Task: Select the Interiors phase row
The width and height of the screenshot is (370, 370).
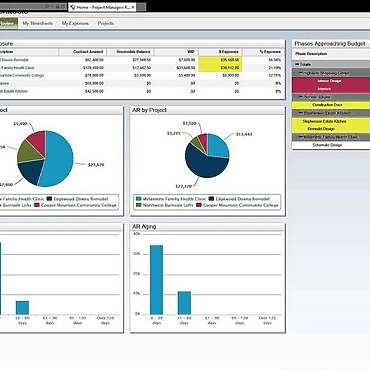Action: coord(331,89)
